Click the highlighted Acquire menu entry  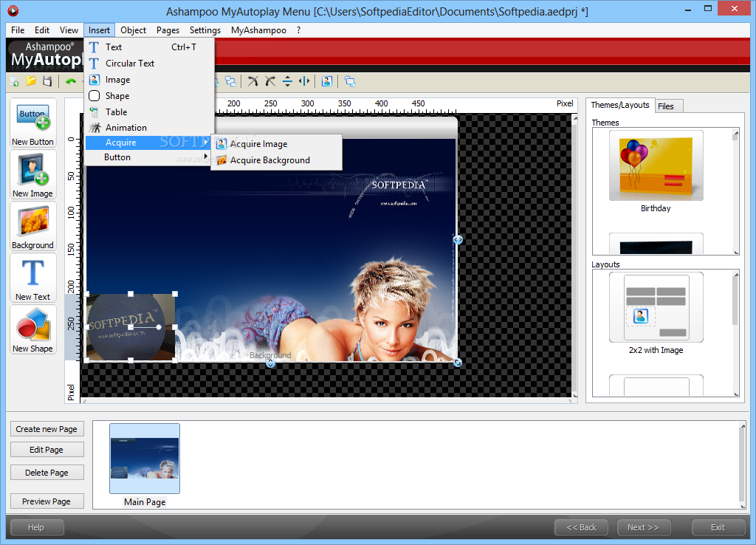pyautogui.click(x=149, y=143)
